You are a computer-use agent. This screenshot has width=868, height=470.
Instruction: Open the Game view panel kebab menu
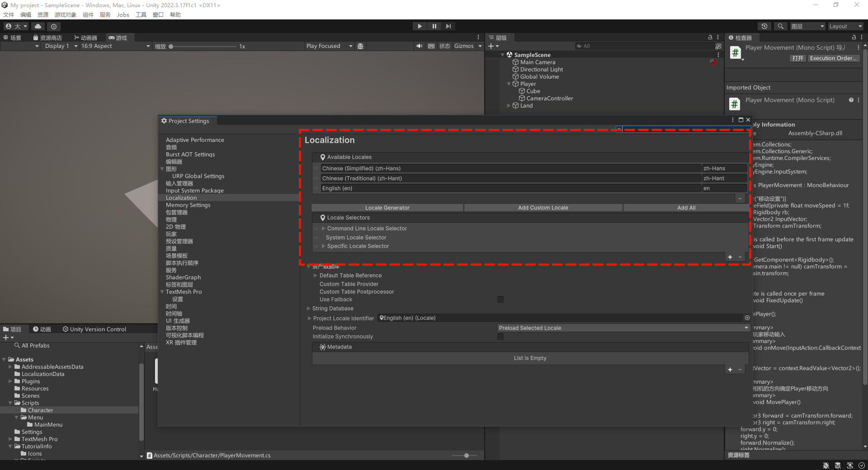point(478,38)
